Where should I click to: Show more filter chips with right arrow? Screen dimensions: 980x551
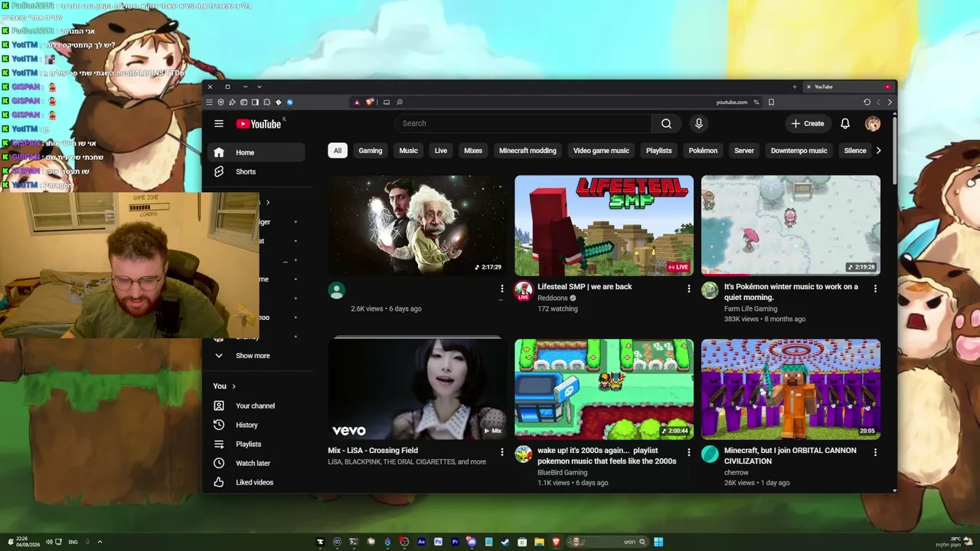point(878,151)
